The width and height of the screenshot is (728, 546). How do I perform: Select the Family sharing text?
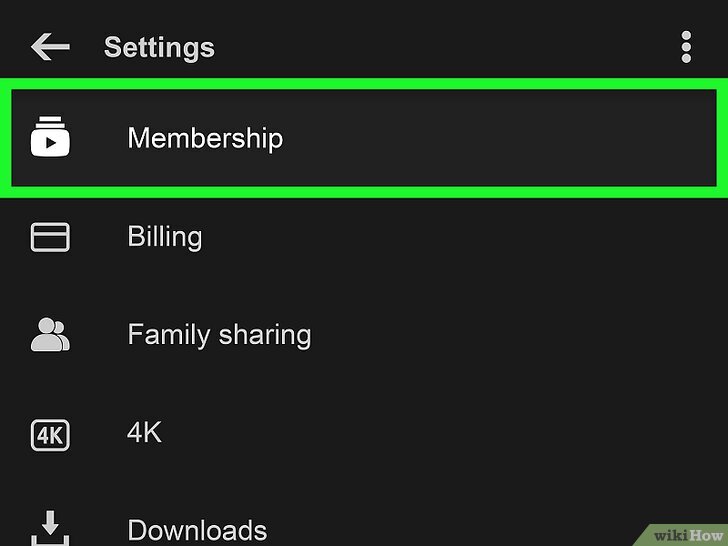click(x=219, y=335)
